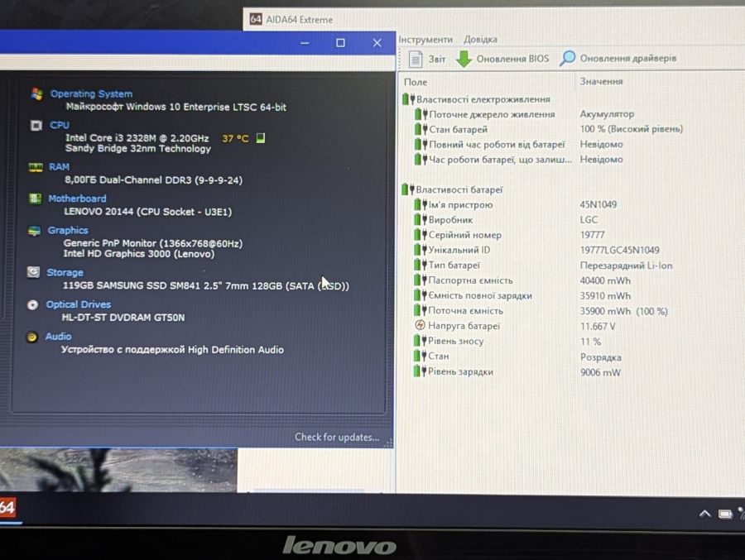Click the Graphics monitor icon
The height and width of the screenshot is (560, 745).
(34, 231)
